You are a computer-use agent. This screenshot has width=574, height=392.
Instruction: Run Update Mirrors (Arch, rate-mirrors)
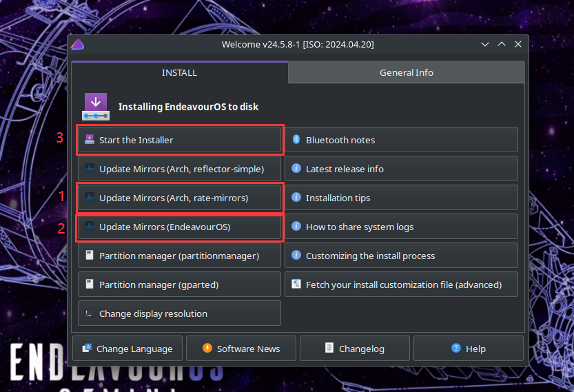pyautogui.click(x=179, y=198)
